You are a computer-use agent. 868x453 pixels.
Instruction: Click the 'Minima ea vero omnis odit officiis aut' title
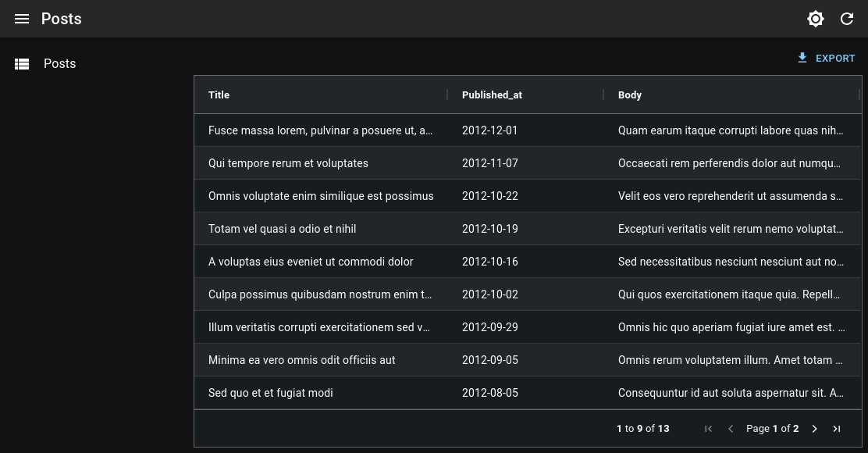tap(301, 360)
